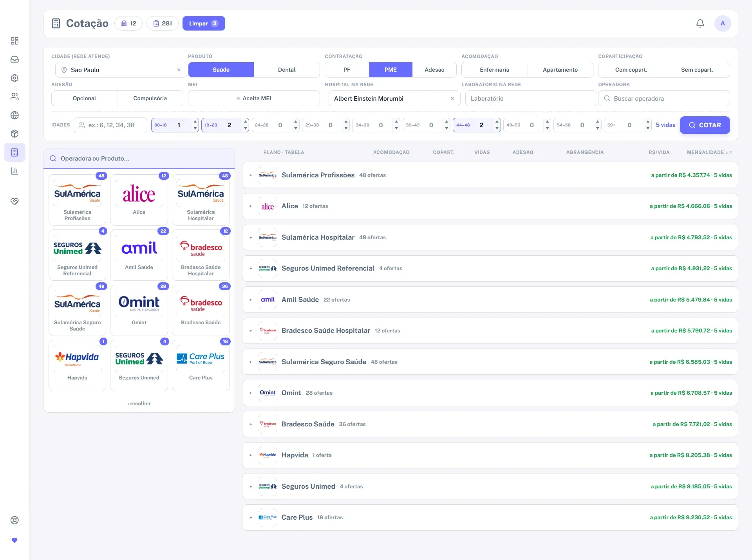This screenshot has width=752, height=560.
Task: Expand the Seguros Unimed Referencial row
Action: pos(490,268)
